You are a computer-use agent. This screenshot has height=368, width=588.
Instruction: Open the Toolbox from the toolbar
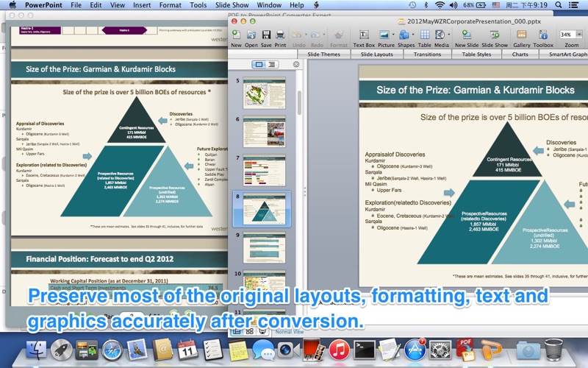point(543,35)
